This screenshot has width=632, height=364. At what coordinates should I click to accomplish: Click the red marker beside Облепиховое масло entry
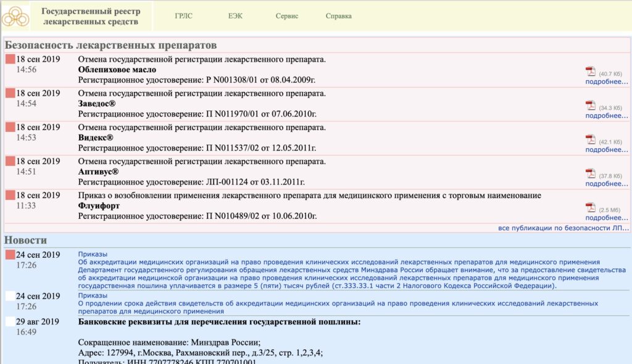(10, 59)
